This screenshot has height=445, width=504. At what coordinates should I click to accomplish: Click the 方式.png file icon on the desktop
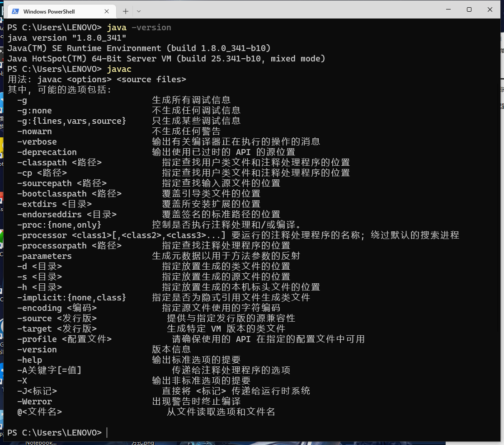point(142,442)
